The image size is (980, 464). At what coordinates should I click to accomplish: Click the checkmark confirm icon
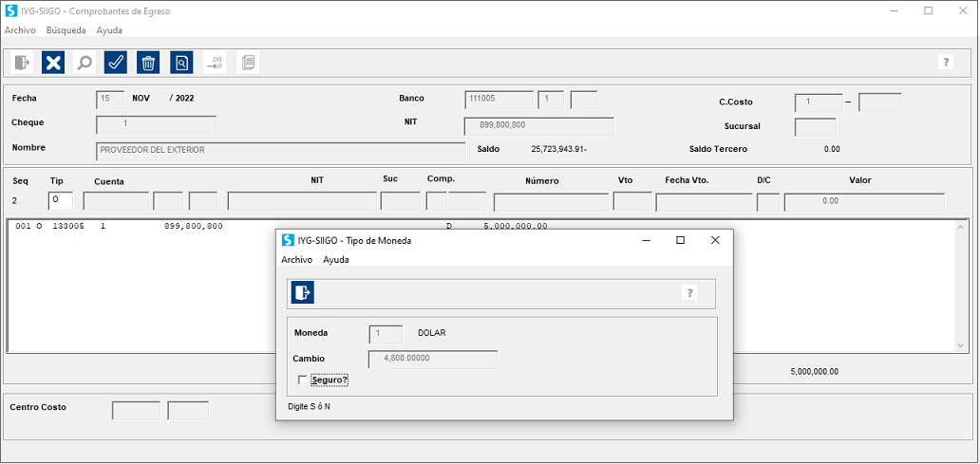click(116, 63)
